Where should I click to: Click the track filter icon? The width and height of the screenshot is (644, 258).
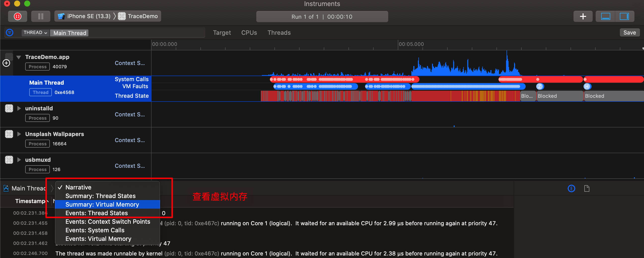coord(10,33)
